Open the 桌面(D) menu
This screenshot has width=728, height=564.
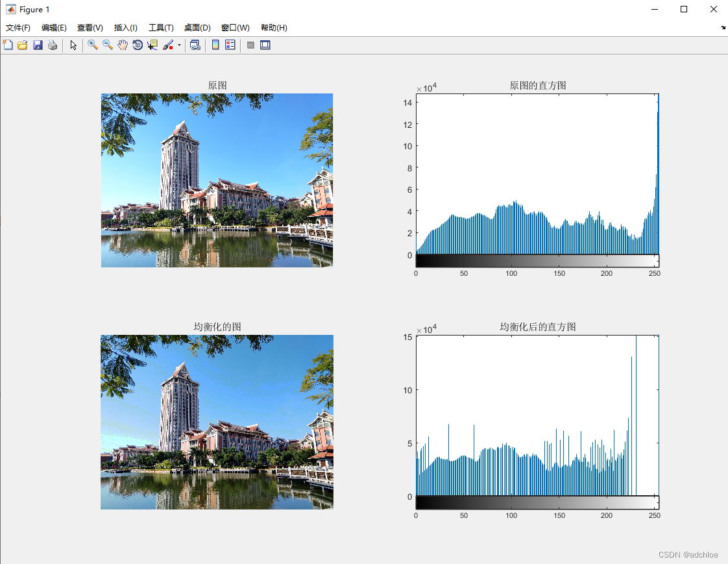point(197,28)
